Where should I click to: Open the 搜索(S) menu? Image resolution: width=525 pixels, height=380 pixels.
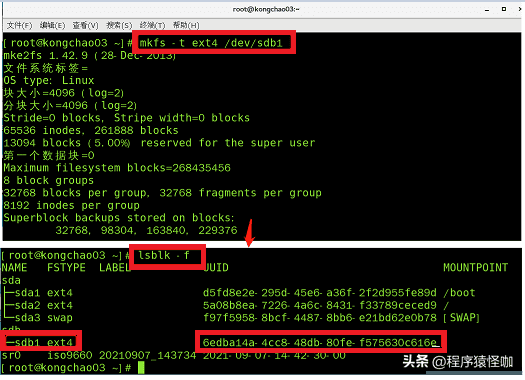pos(119,25)
